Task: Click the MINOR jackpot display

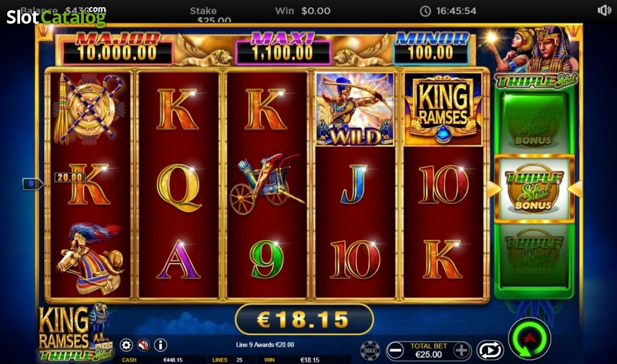Action: point(432,47)
